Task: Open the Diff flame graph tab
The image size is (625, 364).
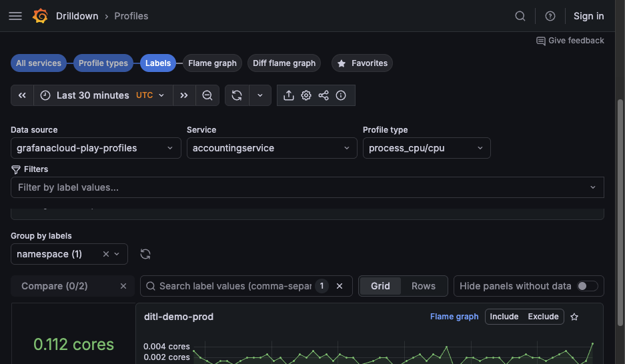Action: [x=284, y=63]
